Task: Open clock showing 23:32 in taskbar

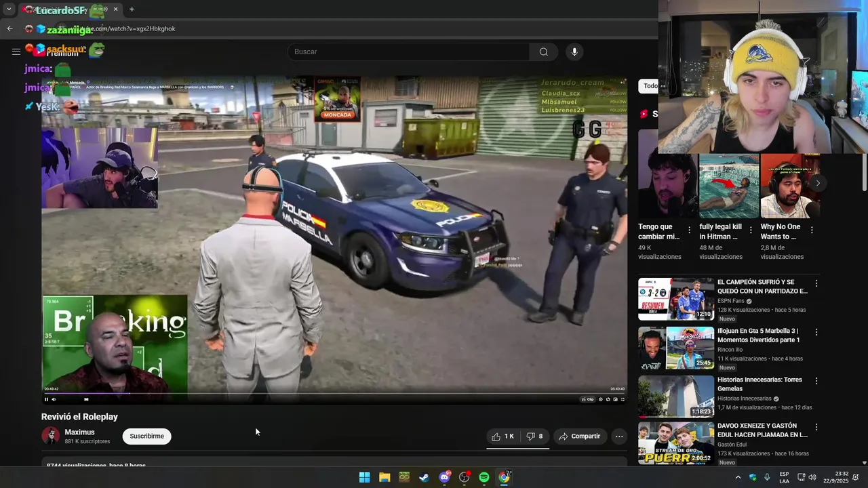Action: point(836,477)
